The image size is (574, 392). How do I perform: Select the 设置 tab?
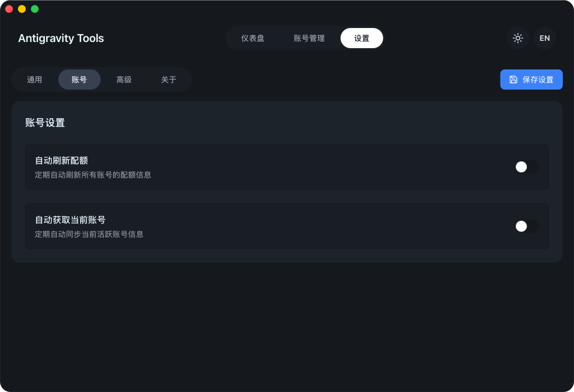click(362, 38)
